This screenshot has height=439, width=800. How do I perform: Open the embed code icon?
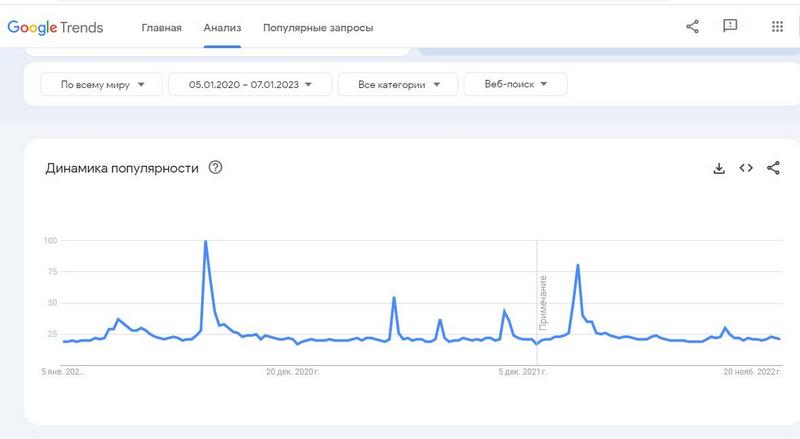(746, 168)
